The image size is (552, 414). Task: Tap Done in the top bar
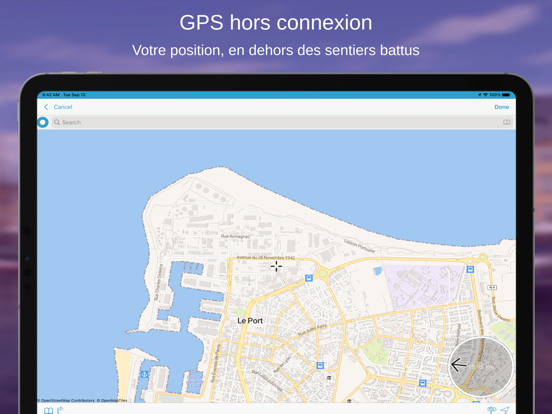(501, 107)
